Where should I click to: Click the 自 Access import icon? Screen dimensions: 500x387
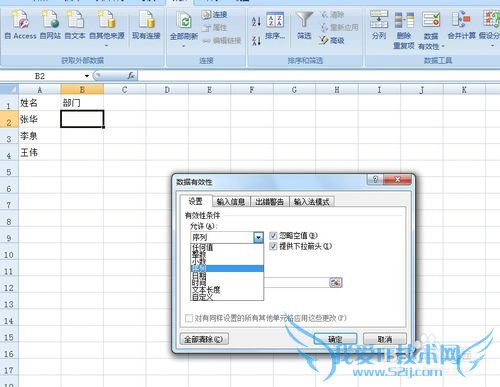20,19
